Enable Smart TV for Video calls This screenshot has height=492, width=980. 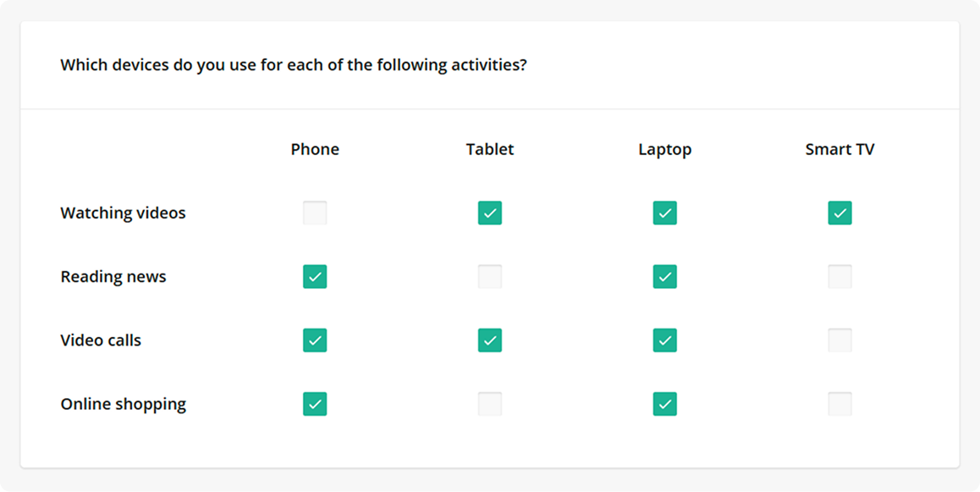840,340
